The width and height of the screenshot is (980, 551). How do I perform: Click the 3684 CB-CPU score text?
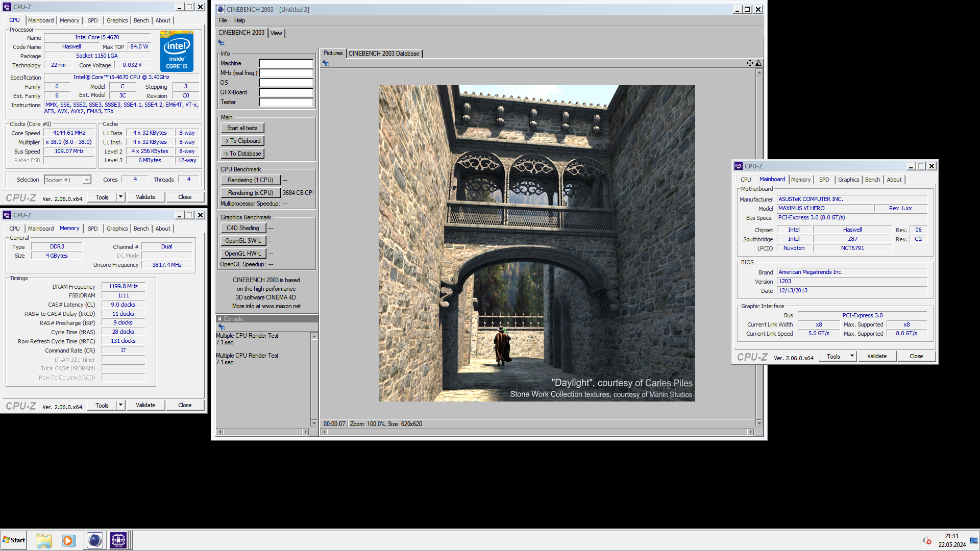(x=298, y=193)
